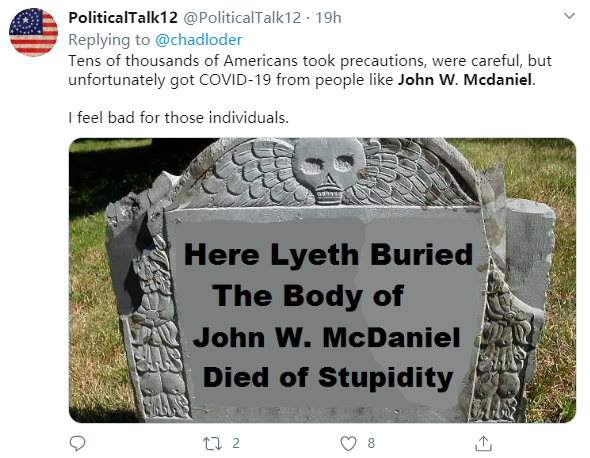
Task: Retweet this post via retweet icon
Action: 212,443
